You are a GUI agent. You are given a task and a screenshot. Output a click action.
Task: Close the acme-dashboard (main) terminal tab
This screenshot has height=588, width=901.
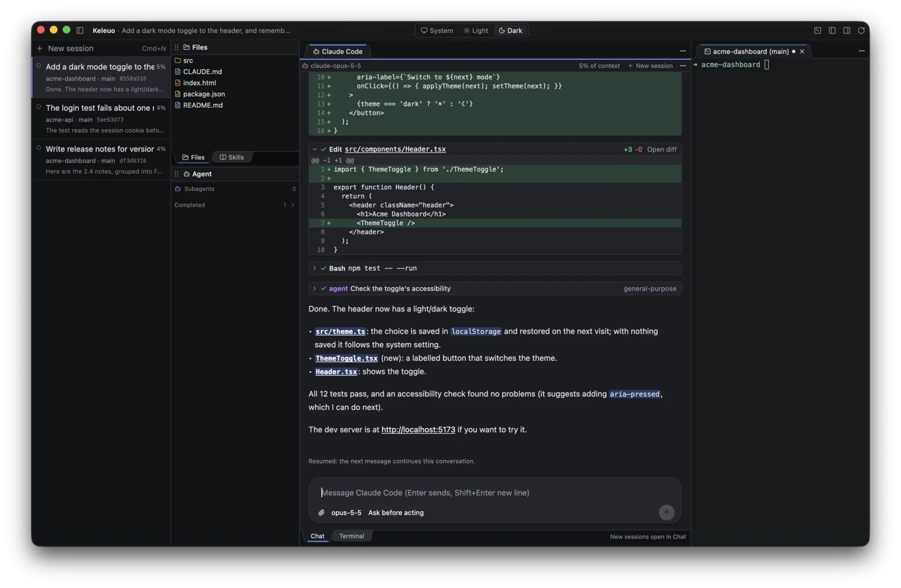coord(802,51)
